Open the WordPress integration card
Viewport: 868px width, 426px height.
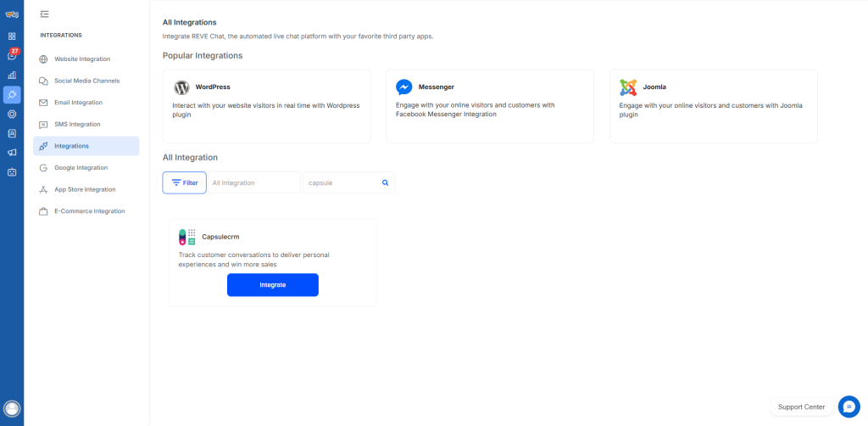pyautogui.click(x=266, y=106)
